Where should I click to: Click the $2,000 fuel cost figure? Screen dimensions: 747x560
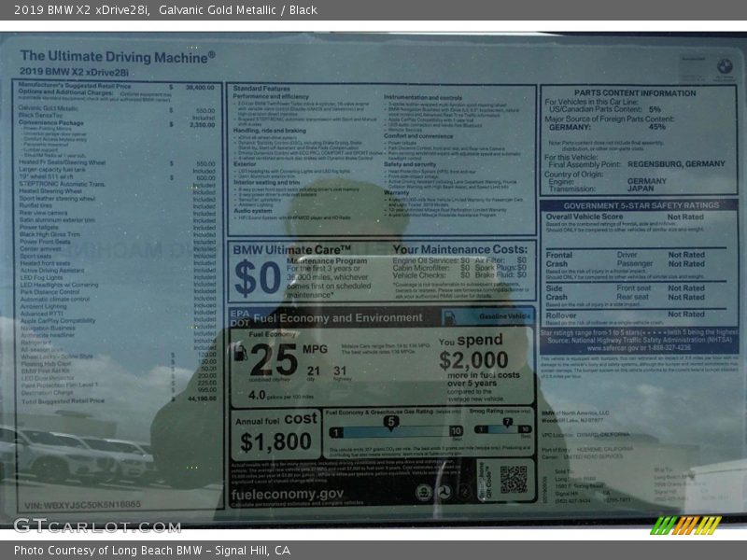(473, 360)
